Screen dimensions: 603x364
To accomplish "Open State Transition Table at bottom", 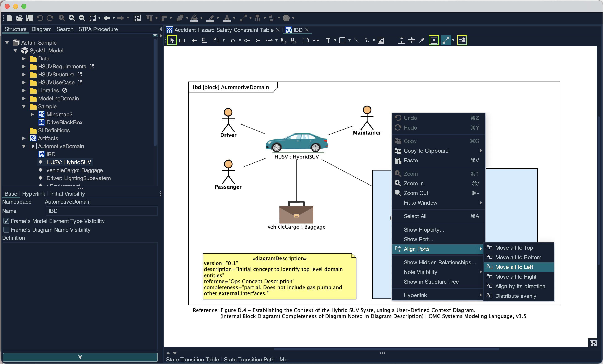I will tap(192, 360).
